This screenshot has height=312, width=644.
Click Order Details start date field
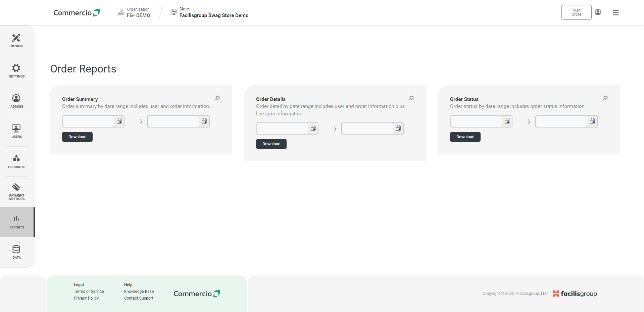tap(282, 128)
